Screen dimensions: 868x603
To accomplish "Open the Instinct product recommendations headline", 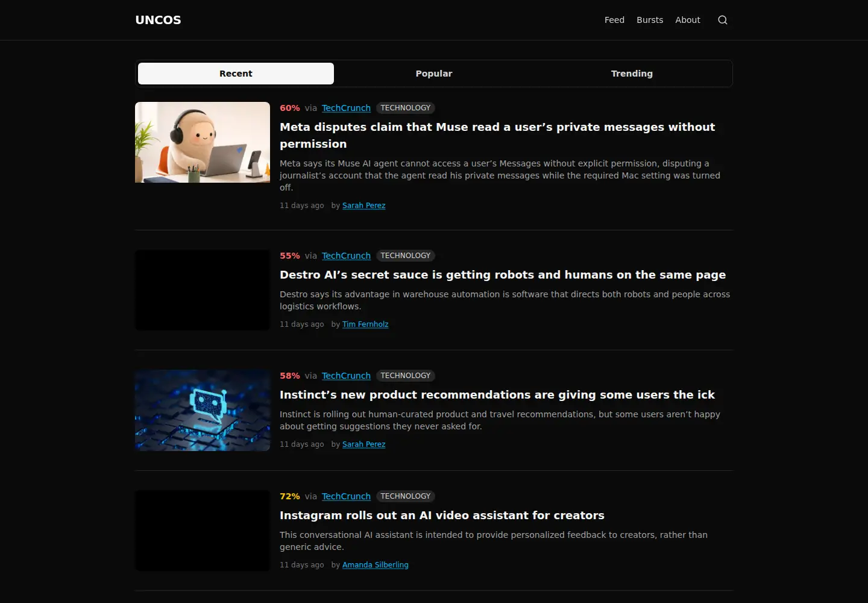I will (x=497, y=395).
